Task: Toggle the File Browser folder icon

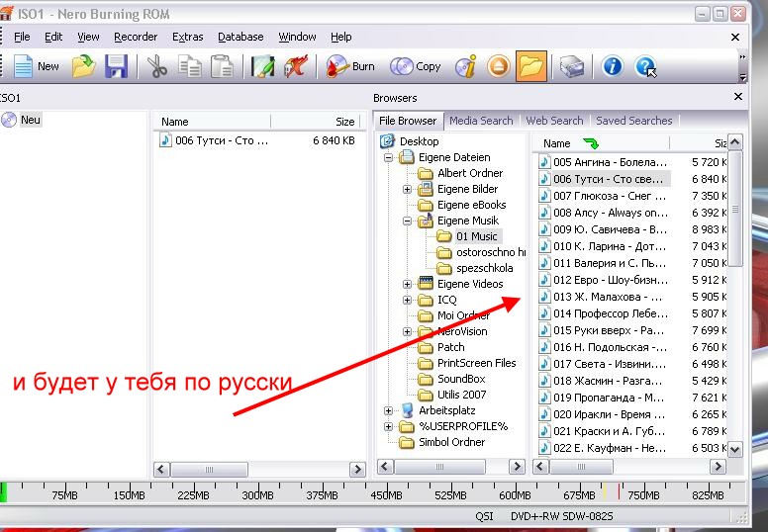Action: coord(530,66)
